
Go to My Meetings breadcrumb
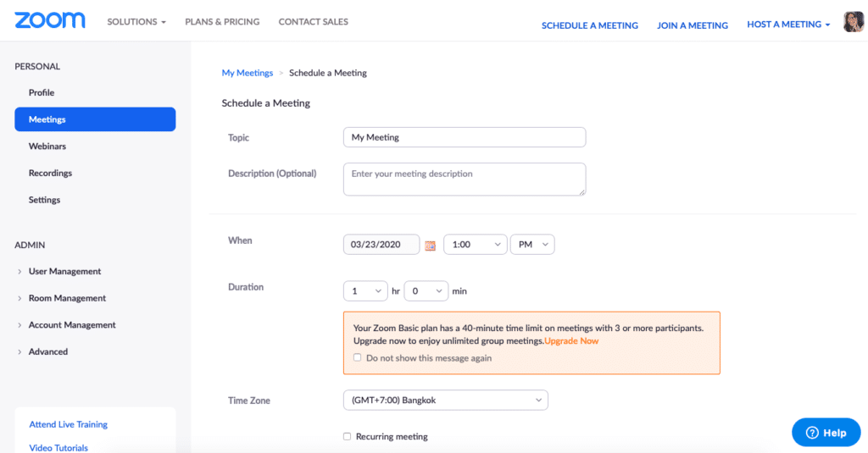click(247, 73)
